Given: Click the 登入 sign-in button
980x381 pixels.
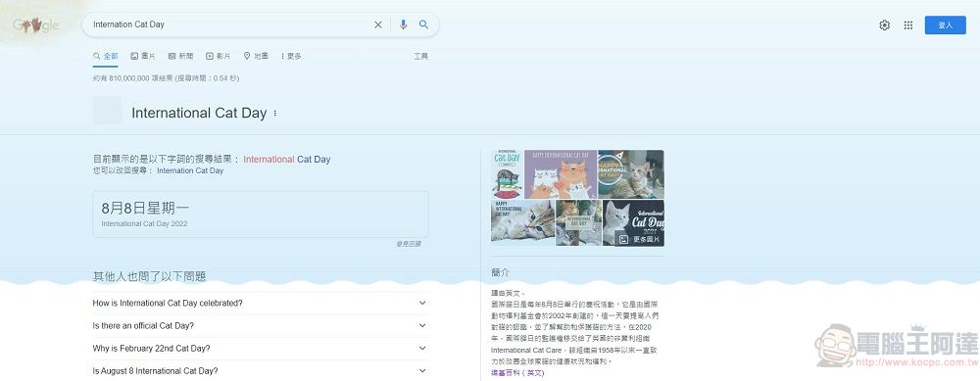Looking at the screenshot, I should tap(945, 25).
